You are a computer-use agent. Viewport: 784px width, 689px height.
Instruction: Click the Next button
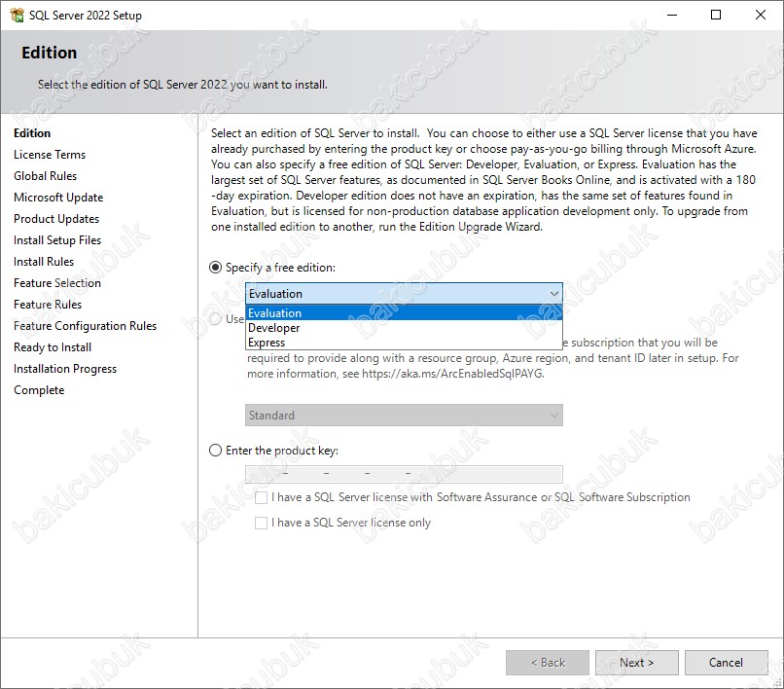point(636,663)
